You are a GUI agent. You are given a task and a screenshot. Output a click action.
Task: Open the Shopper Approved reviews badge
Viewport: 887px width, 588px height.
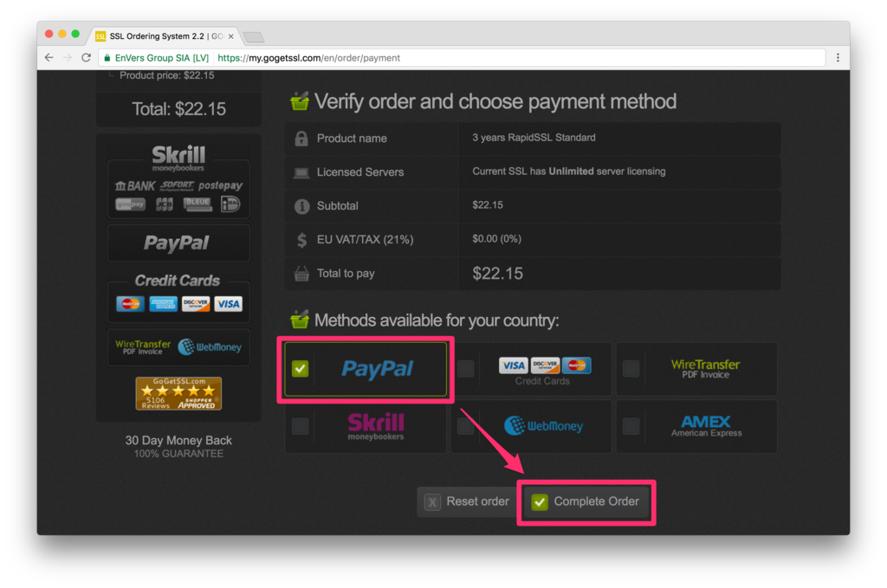[x=178, y=393]
